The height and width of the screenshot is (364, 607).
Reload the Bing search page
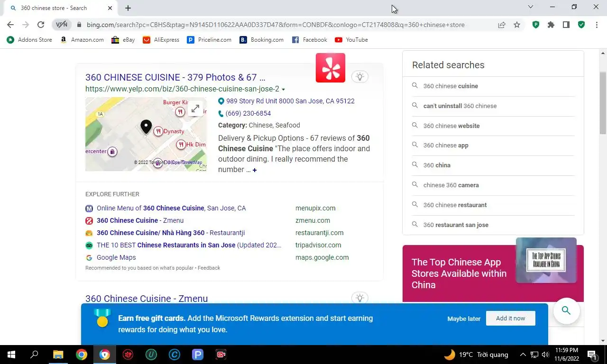tap(41, 25)
